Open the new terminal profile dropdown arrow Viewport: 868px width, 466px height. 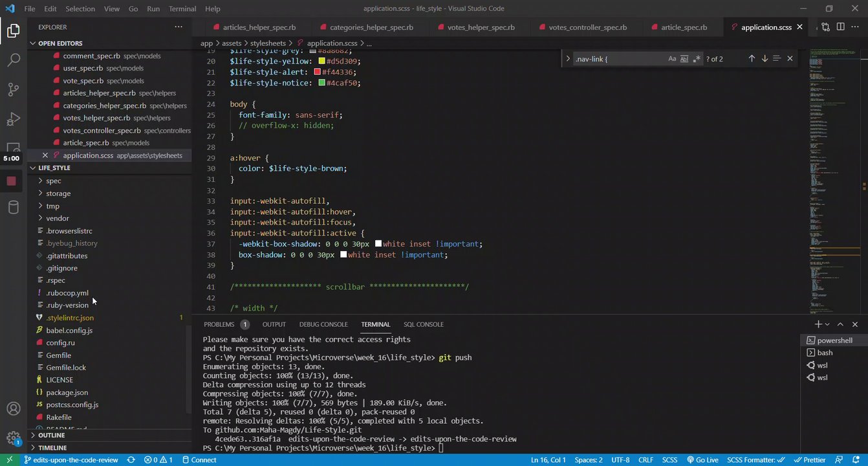tap(827, 324)
